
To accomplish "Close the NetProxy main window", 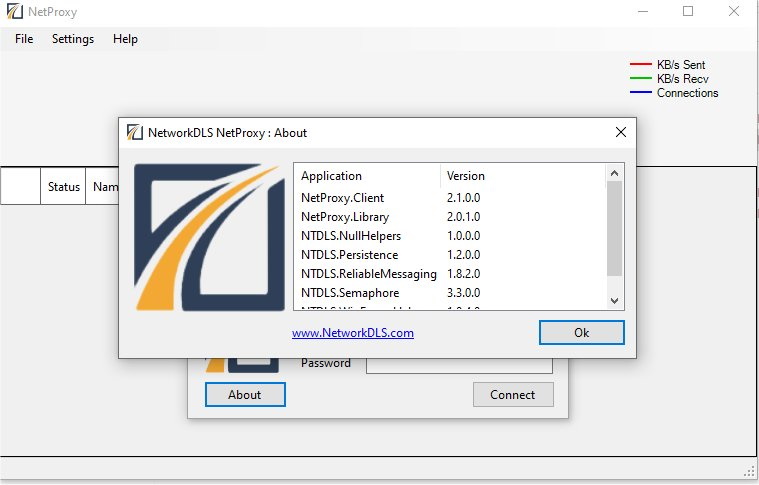I will click(x=733, y=11).
